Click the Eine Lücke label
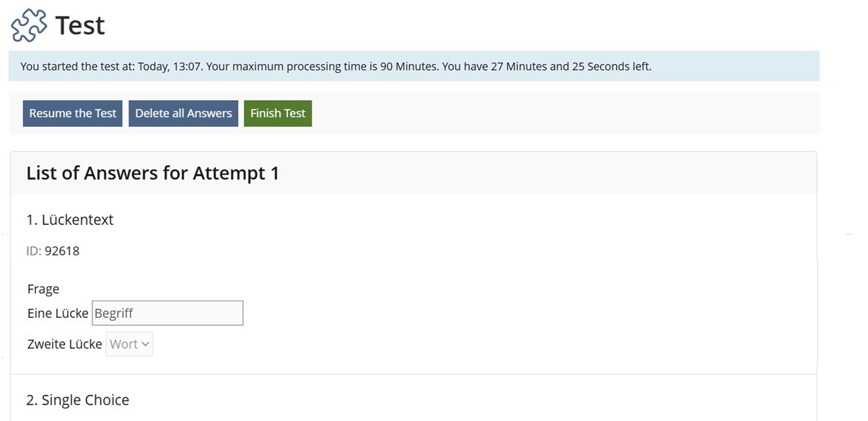Viewport: 868px width, 421px height. coord(58,313)
